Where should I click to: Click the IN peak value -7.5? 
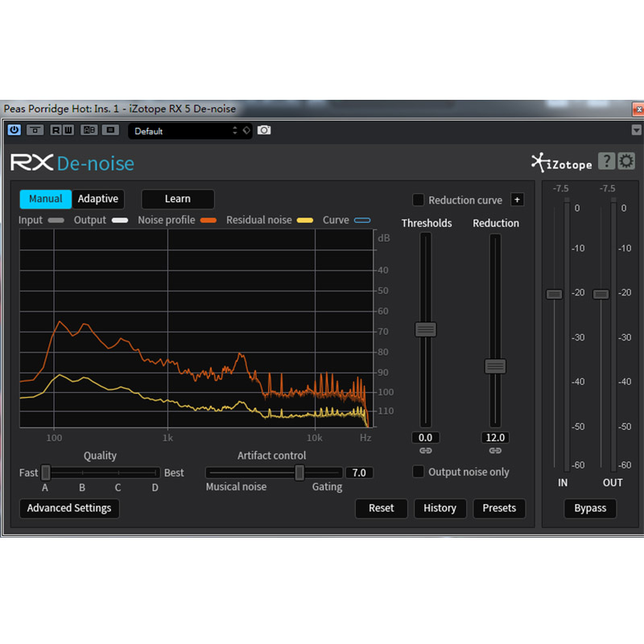tap(560, 188)
